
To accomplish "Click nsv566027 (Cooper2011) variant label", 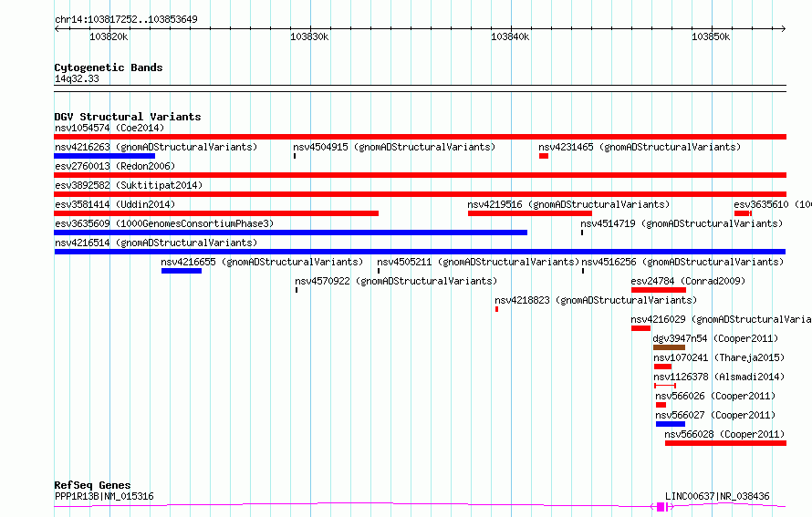I will [x=715, y=415].
